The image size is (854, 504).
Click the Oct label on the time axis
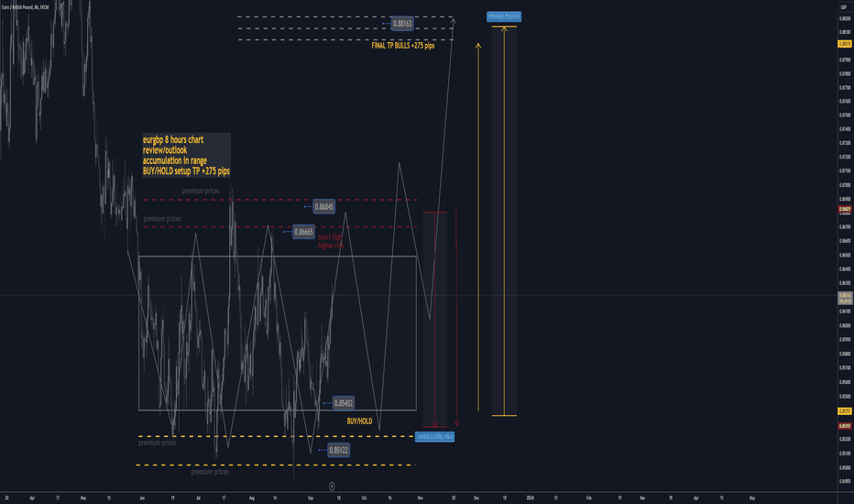click(364, 498)
